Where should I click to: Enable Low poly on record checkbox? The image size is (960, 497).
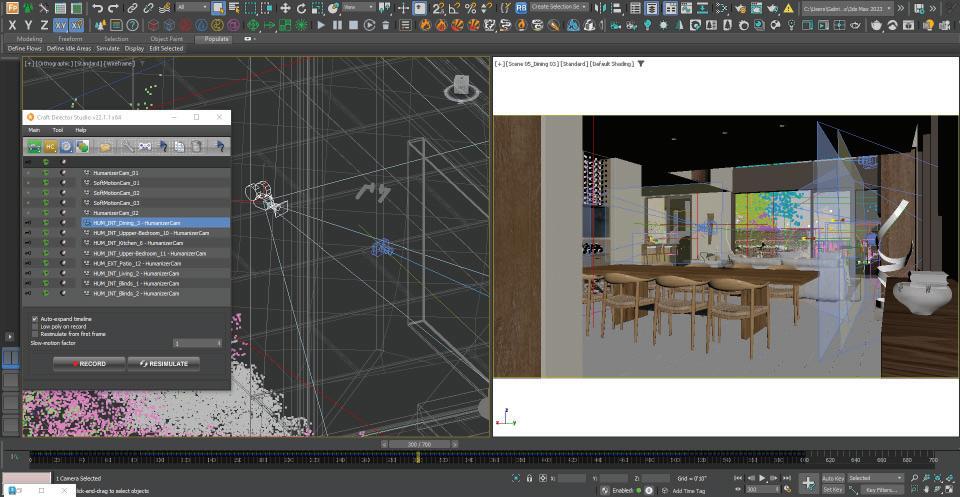click(x=35, y=326)
